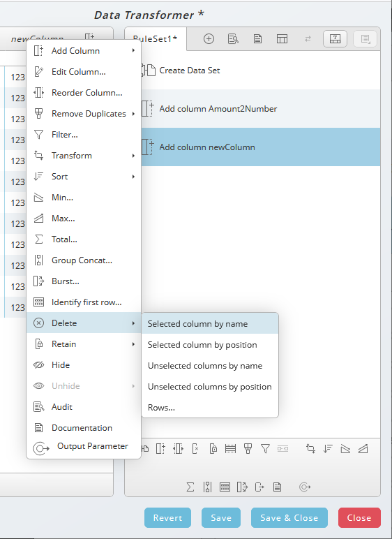Click the remove duplicates icon in bottom toolbar
This screenshot has width=392, height=539.
(248, 448)
